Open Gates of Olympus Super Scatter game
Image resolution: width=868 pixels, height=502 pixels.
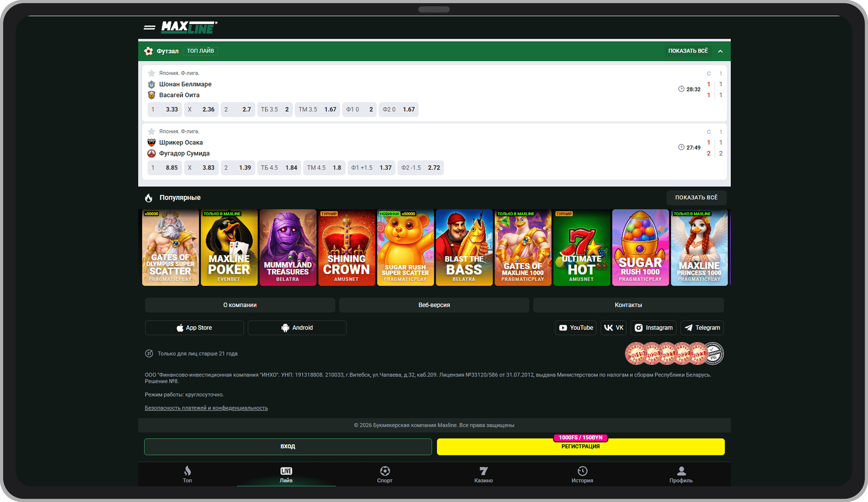(x=170, y=248)
